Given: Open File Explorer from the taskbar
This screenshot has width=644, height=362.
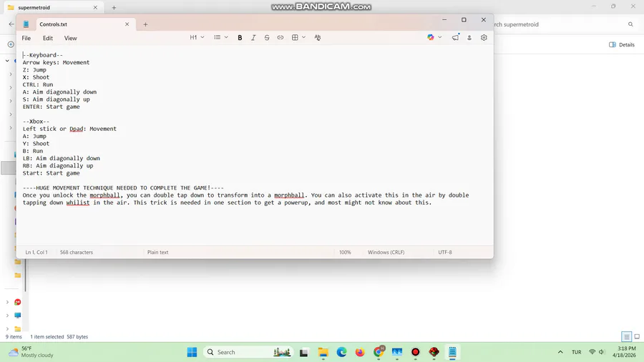Looking at the screenshot, I should click(x=323, y=352).
